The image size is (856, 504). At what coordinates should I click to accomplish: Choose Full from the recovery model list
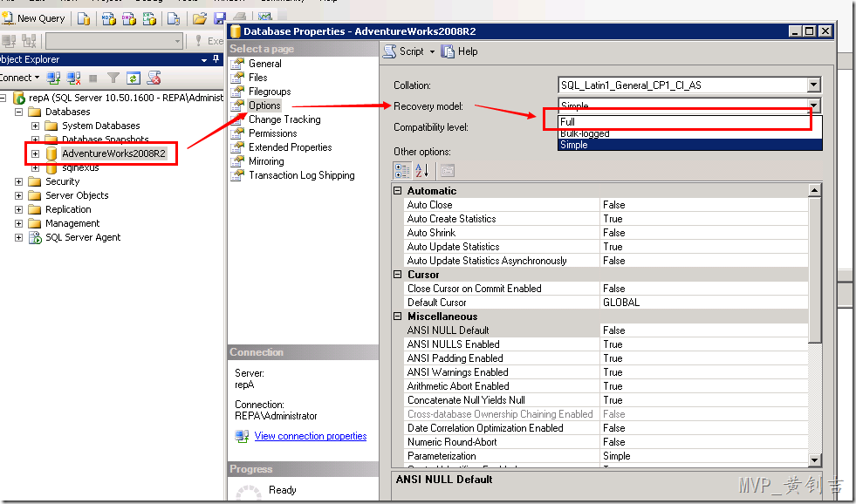689,121
